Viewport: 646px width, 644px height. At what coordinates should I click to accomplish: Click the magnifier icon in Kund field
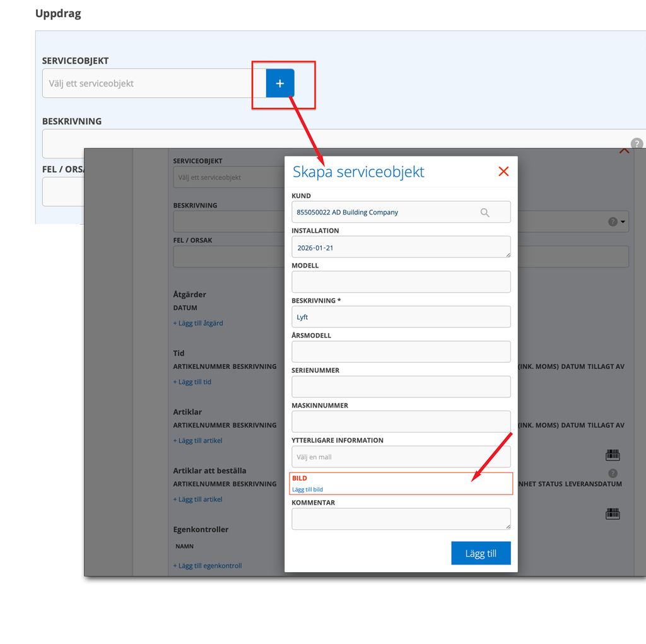point(484,213)
